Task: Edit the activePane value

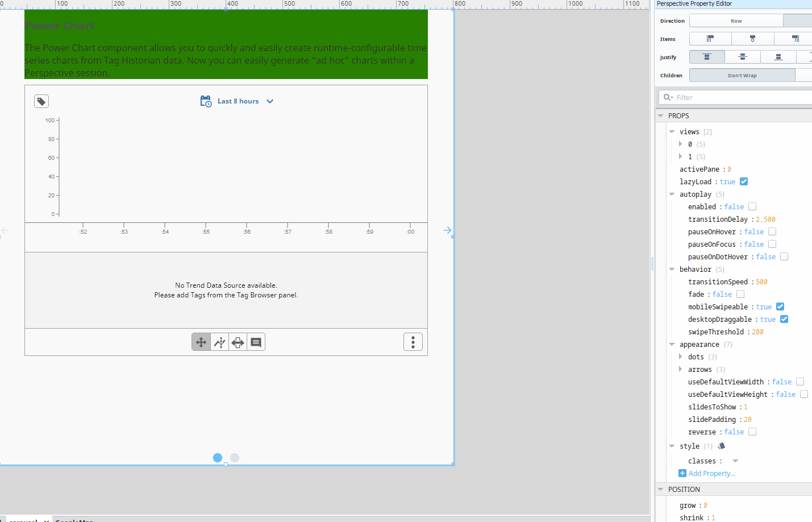Action: 729,169
